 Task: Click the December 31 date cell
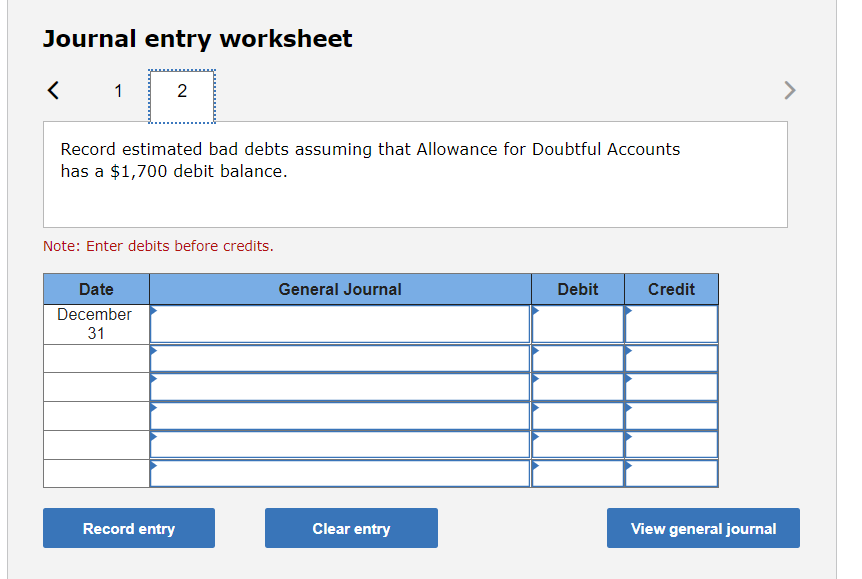pos(95,323)
